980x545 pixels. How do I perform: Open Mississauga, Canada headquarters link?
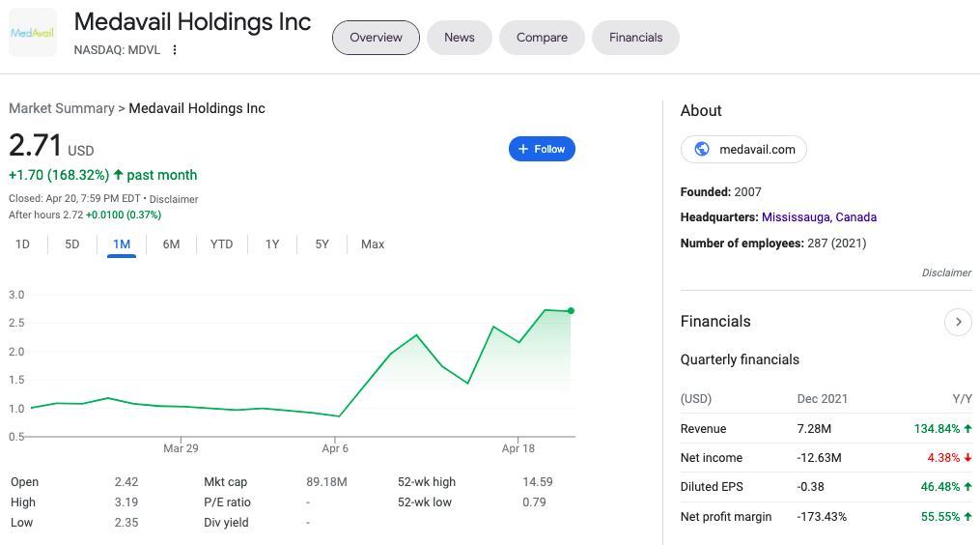(819, 217)
